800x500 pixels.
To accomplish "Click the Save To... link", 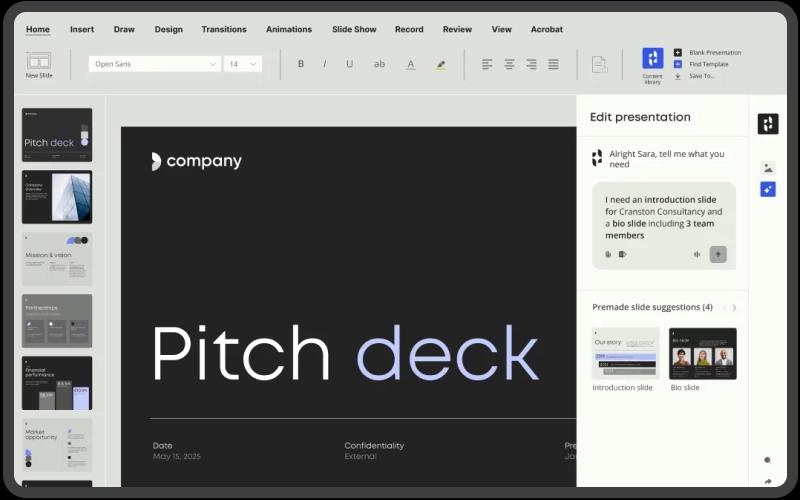I will coord(702,76).
